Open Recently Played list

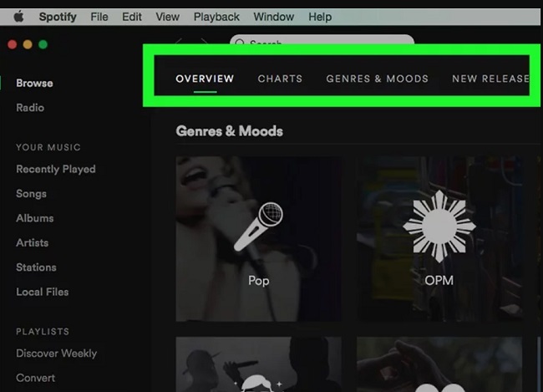(x=56, y=169)
